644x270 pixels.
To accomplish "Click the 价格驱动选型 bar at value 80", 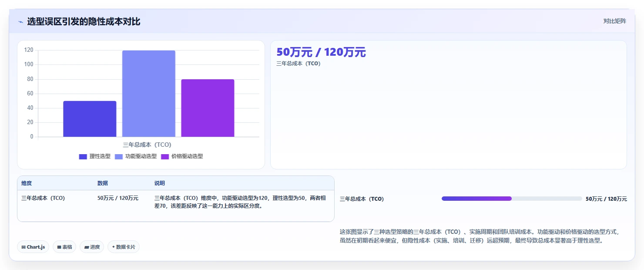I will point(208,108).
